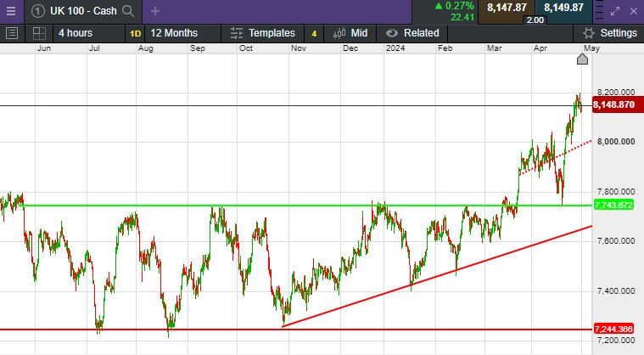
Task: Click the Aug label on time axis
Action: coord(146,48)
